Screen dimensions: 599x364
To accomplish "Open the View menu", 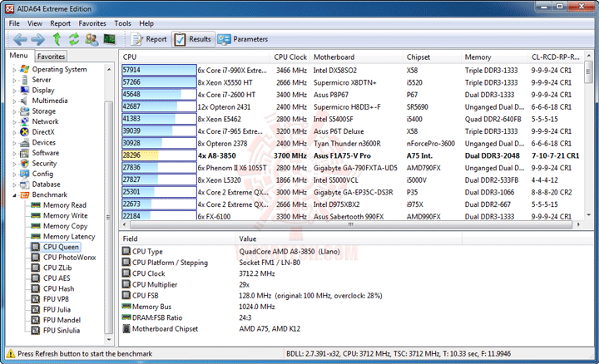I will [x=35, y=23].
